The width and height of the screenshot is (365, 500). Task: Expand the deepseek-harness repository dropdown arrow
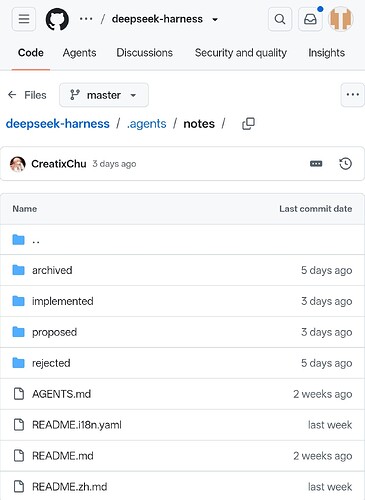215,19
